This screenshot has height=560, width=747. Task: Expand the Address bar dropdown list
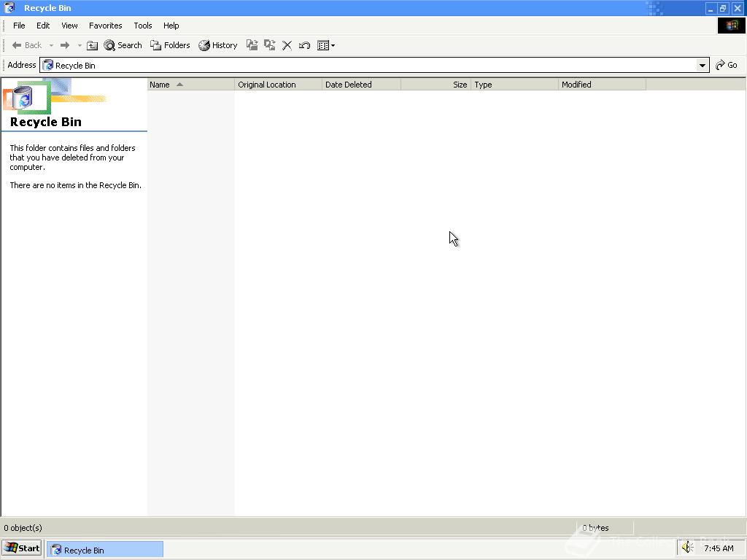pos(703,65)
